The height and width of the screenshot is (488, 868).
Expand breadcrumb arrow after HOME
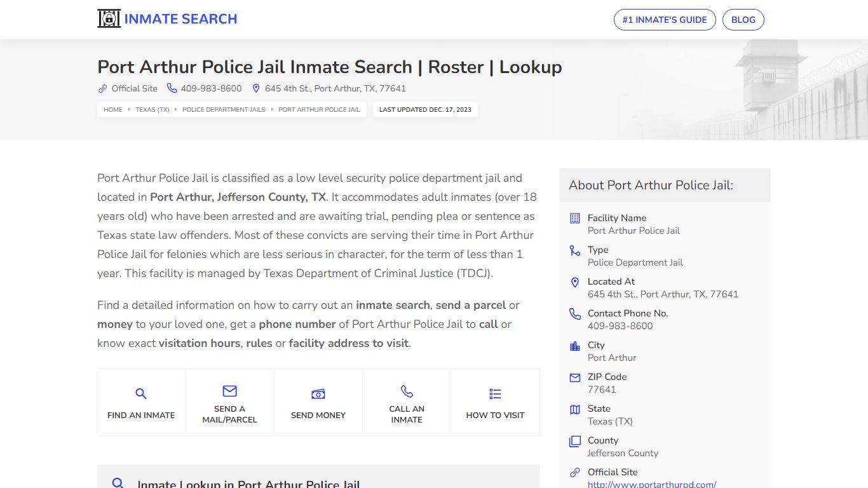pos(130,109)
